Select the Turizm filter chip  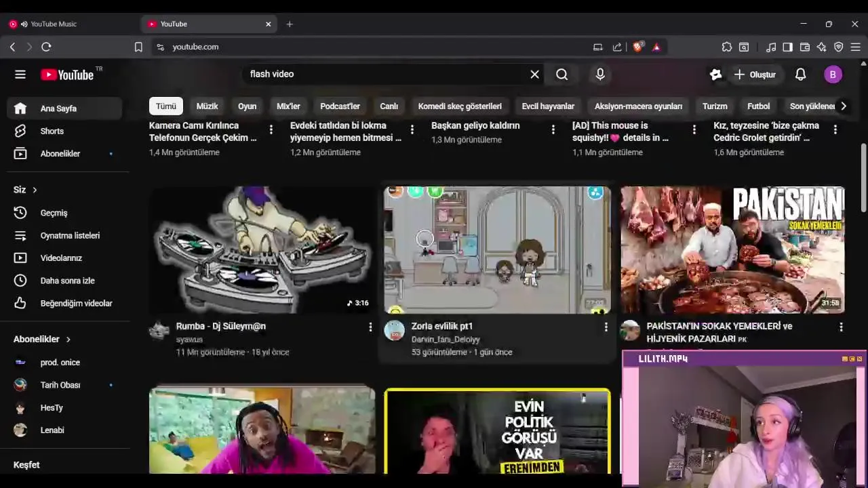click(x=715, y=106)
